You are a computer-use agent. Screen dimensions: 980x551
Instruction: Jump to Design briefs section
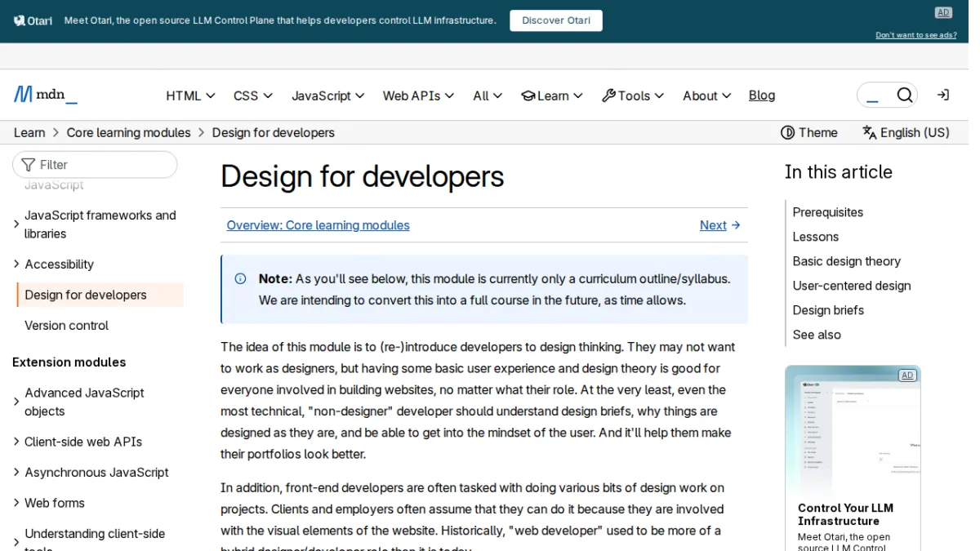tap(827, 310)
